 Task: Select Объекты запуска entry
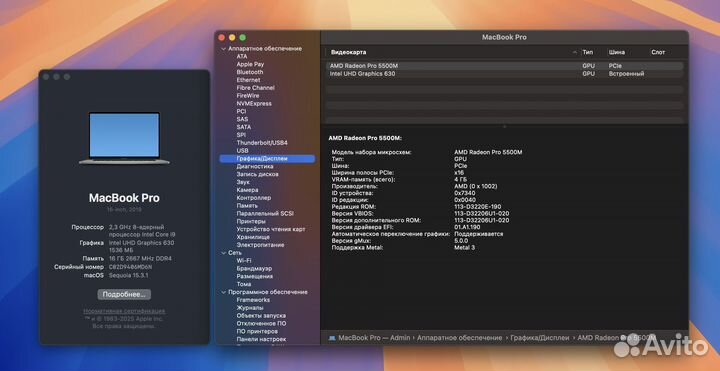(x=261, y=316)
